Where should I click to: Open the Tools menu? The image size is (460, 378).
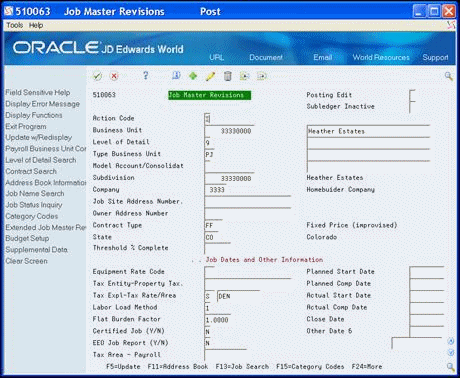pos(15,25)
